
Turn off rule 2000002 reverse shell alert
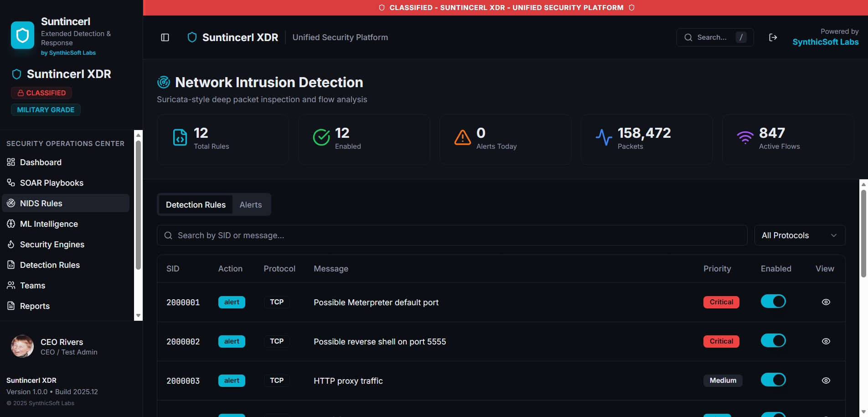tap(773, 340)
